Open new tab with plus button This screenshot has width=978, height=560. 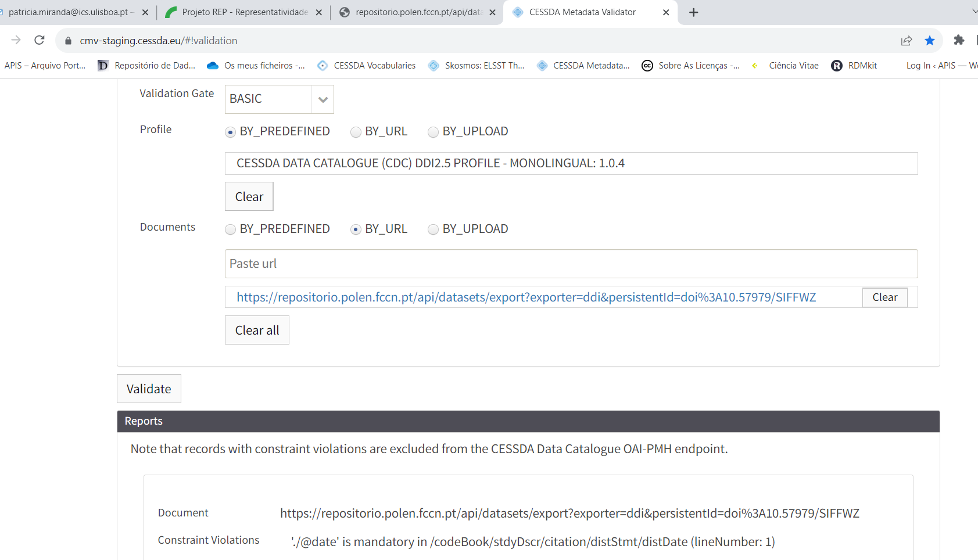pos(693,12)
